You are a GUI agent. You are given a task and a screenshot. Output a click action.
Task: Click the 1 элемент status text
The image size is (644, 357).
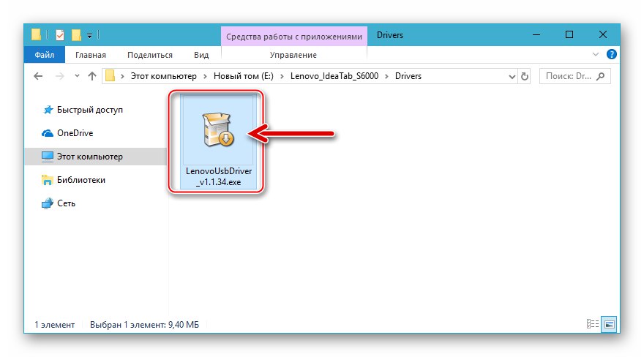point(54,325)
